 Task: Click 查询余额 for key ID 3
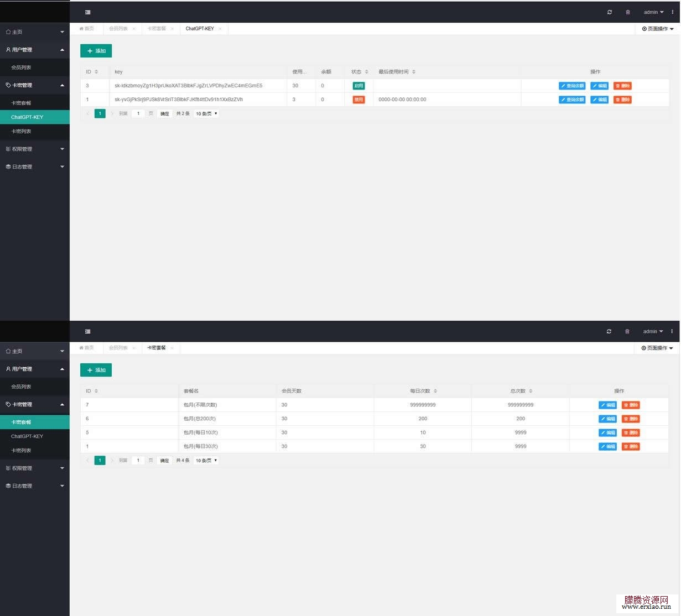coord(572,86)
